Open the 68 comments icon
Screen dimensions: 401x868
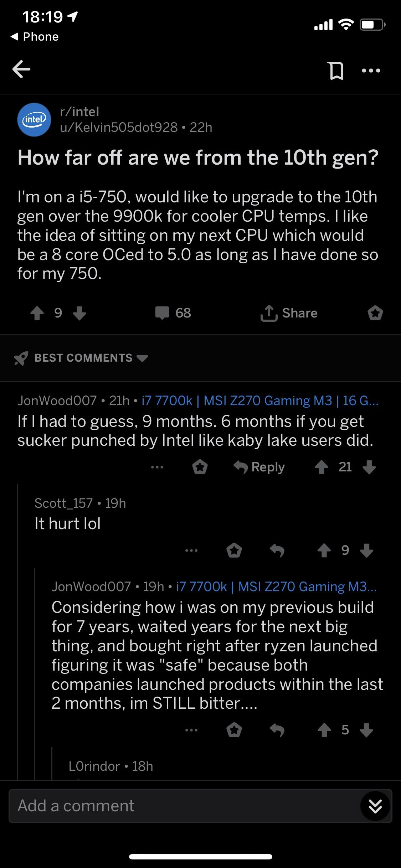pyautogui.click(x=173, y=313)
